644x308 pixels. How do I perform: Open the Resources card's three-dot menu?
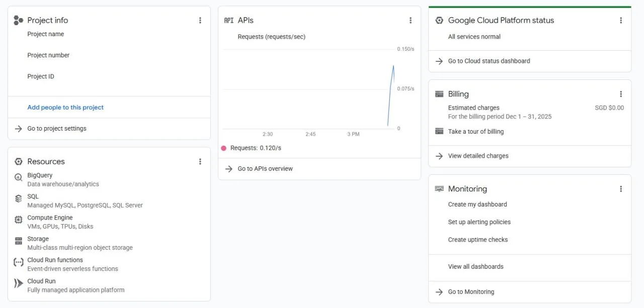pos(200,162)
